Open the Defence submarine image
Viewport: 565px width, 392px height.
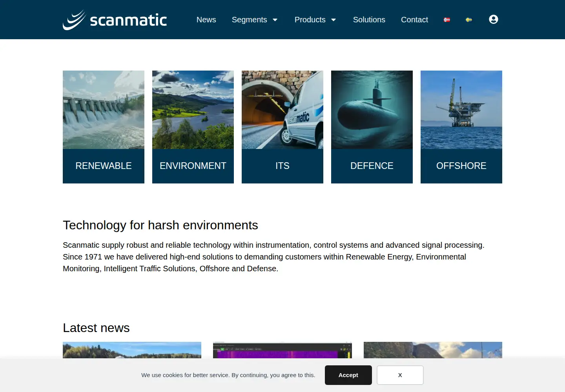372,110
